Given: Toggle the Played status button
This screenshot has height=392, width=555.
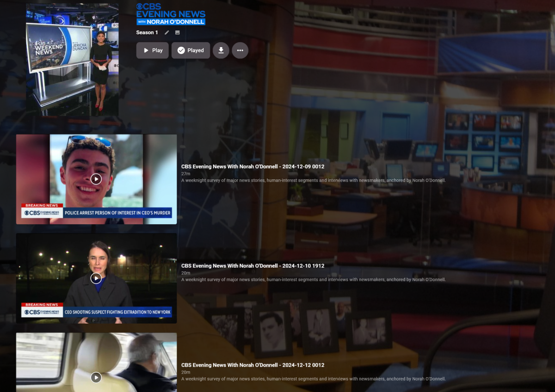Looking at the screenshot, I should pyautogui.click(x=191, y=50).
